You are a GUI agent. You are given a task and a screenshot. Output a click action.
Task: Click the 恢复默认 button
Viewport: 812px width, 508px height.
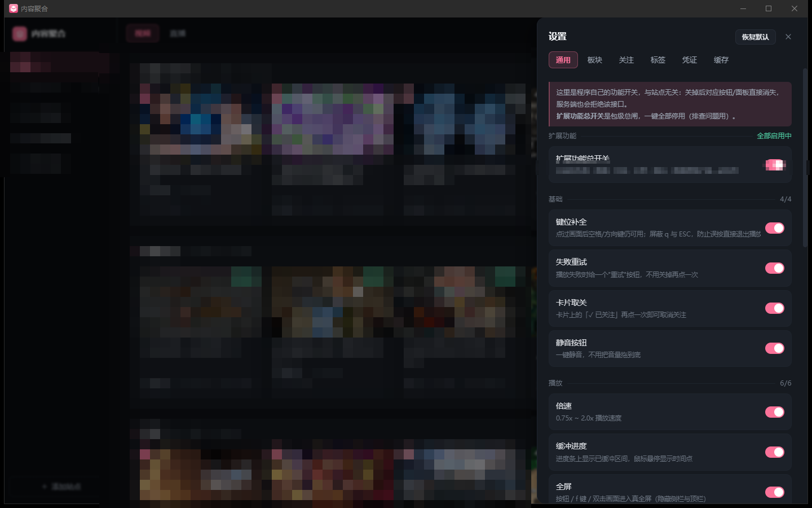[x=756, y=37]
